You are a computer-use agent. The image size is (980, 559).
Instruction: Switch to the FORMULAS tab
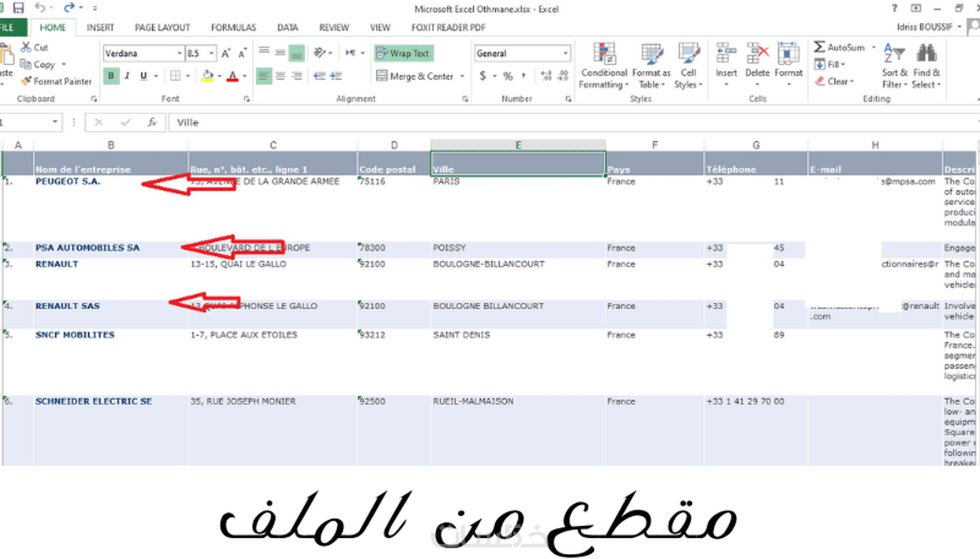pyautogui.click(x=233, y=28)
